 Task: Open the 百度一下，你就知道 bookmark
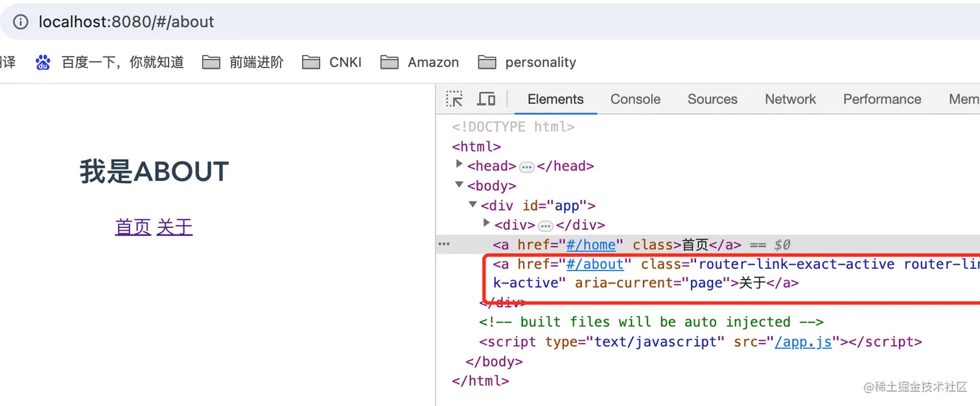[110, 62]
